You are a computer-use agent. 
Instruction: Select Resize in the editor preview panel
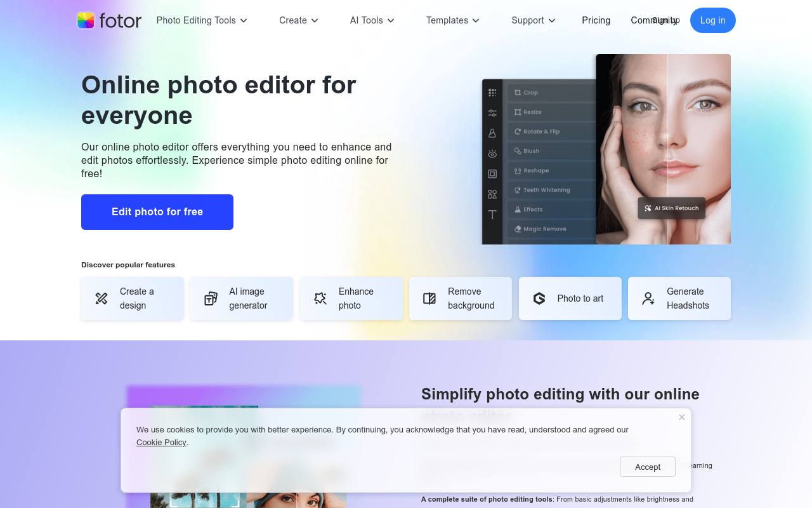pyautogui.click(x=551, y=112)
